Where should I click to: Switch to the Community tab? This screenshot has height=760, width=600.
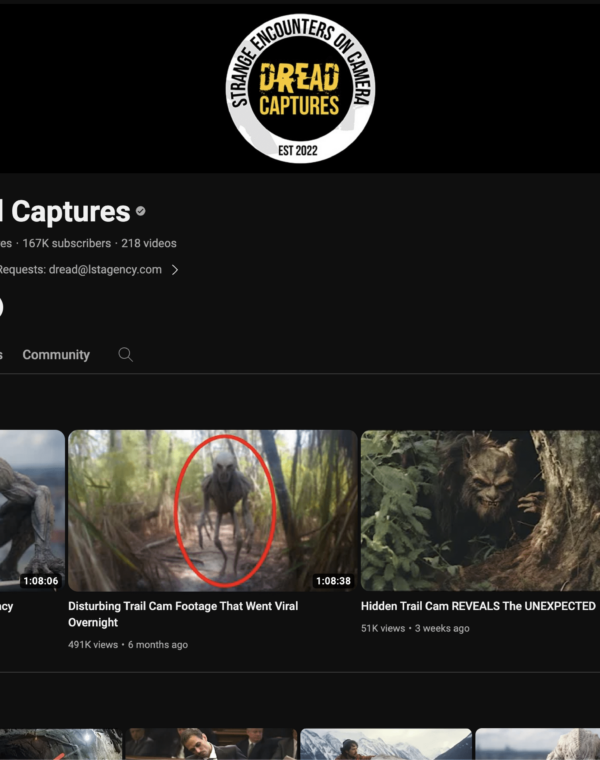(56, 355)
